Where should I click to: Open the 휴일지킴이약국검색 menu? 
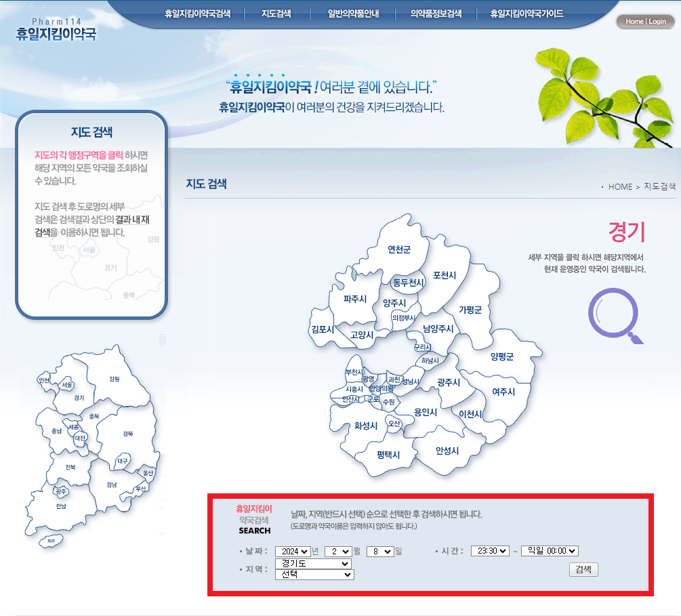point(198,14)
